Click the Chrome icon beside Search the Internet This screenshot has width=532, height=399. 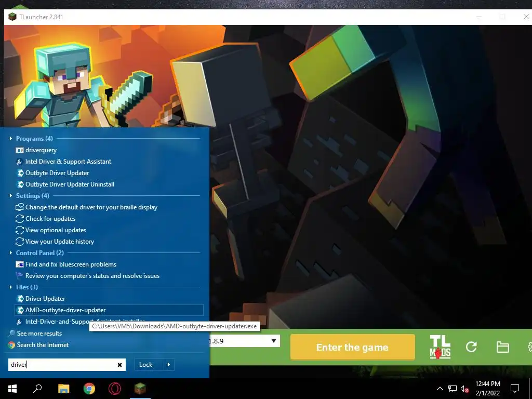click(12, 345)
